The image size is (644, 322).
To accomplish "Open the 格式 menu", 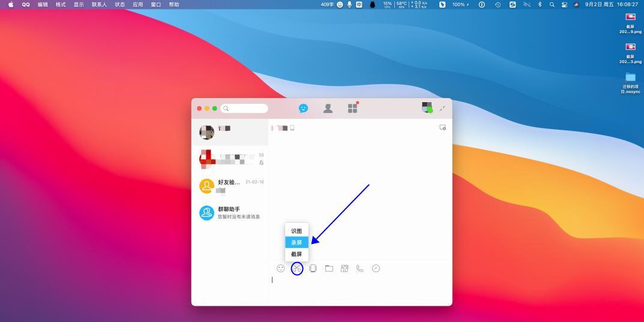I will (x=61, y=5).
